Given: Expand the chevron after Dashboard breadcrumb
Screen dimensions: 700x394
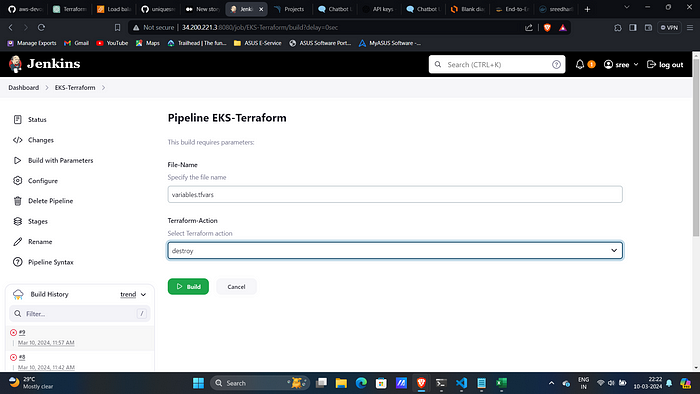Looking at the screenshot, I should (x=47, y=87).
